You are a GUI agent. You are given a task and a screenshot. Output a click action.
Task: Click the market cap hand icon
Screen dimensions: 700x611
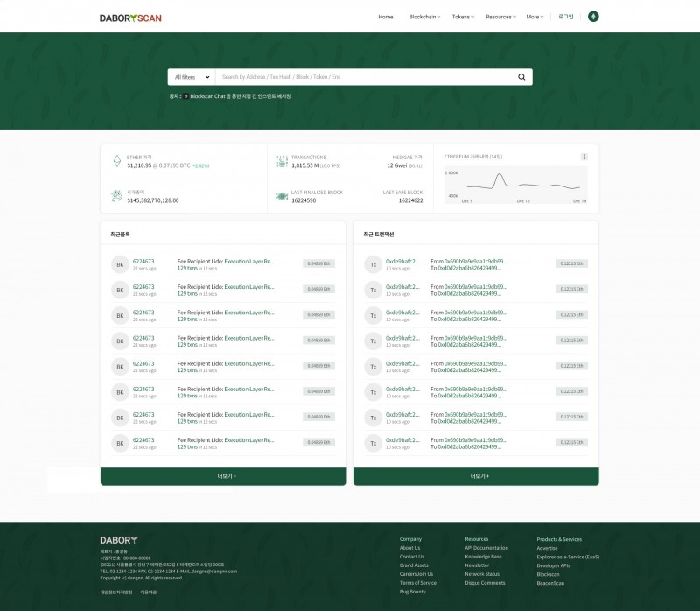[x=116, y=197]
